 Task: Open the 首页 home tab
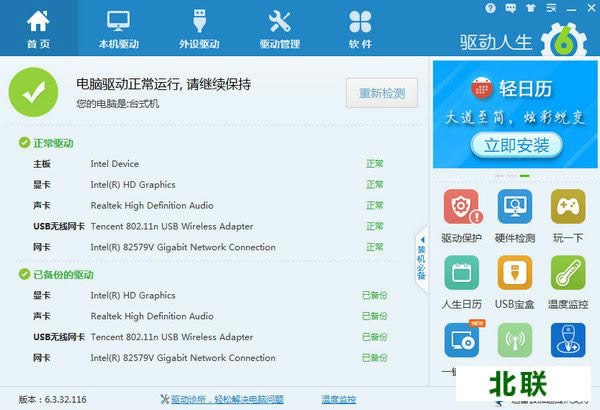[38, 29]
